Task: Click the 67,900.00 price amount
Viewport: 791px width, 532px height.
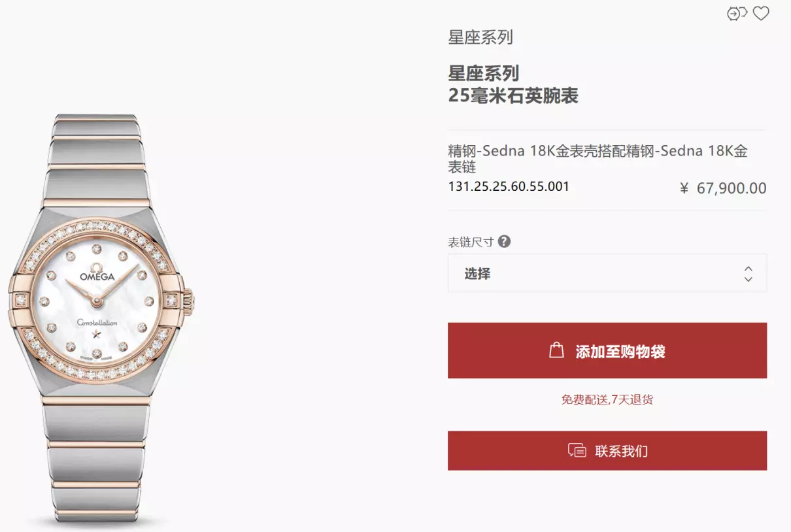Action: point(732,188)
